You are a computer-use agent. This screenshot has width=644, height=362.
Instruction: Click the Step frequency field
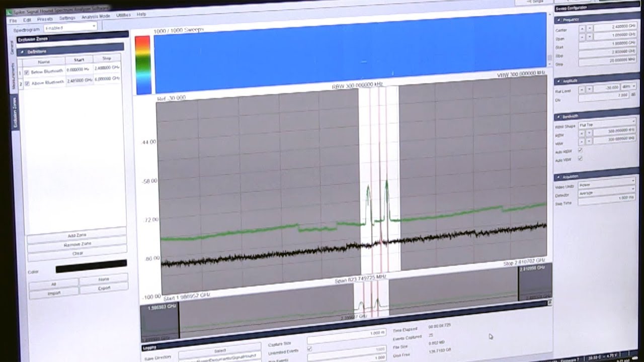(x=607, y=62)
